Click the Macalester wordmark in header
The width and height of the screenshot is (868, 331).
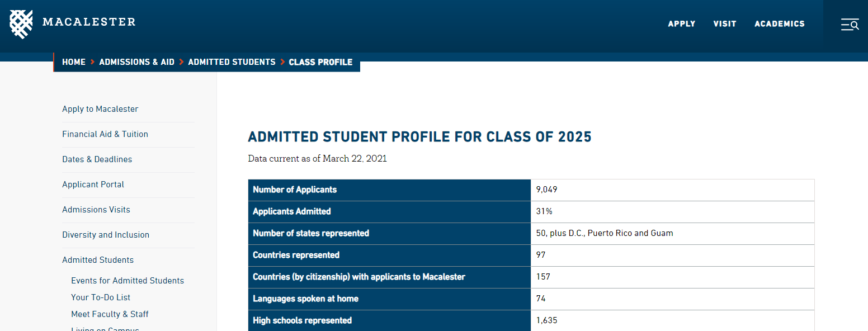coord(89,22)
